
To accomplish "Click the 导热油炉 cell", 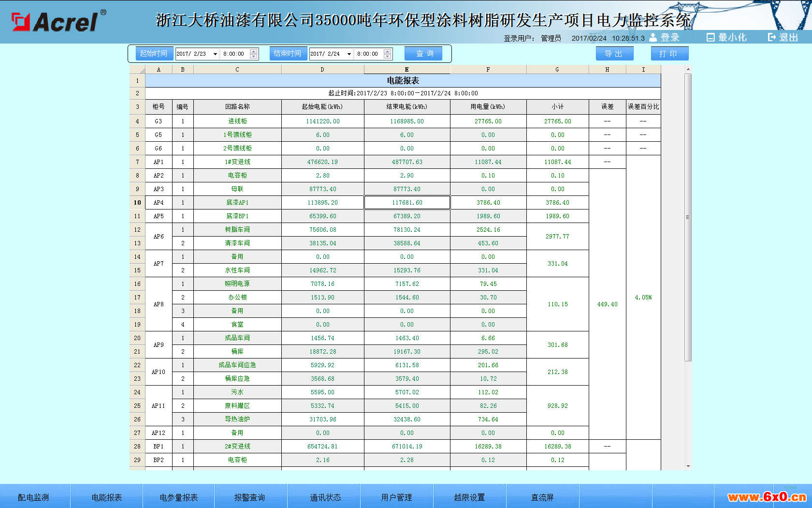I will coord(237,419).
